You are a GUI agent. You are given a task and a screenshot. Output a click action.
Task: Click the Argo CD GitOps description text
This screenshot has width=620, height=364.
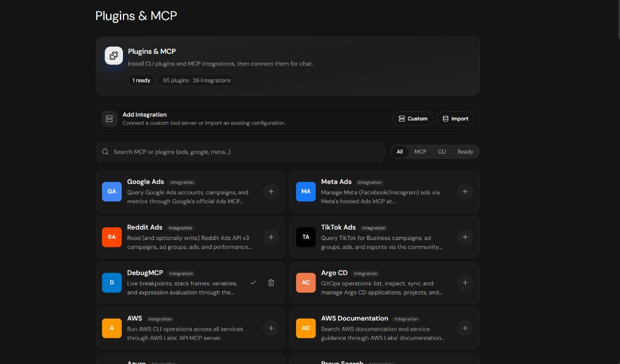(381, 288)
